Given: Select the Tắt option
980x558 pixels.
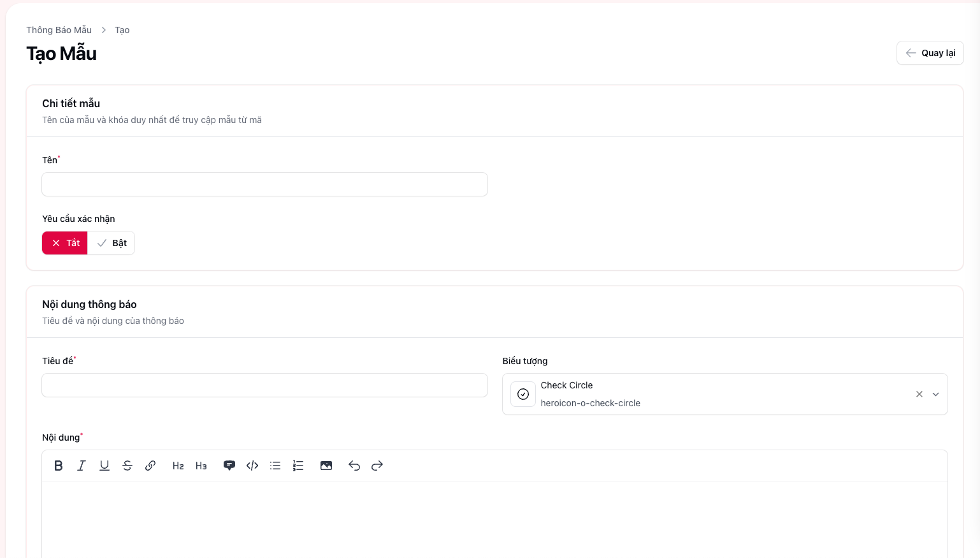Looking at the screenshot, I should (64, 243).
